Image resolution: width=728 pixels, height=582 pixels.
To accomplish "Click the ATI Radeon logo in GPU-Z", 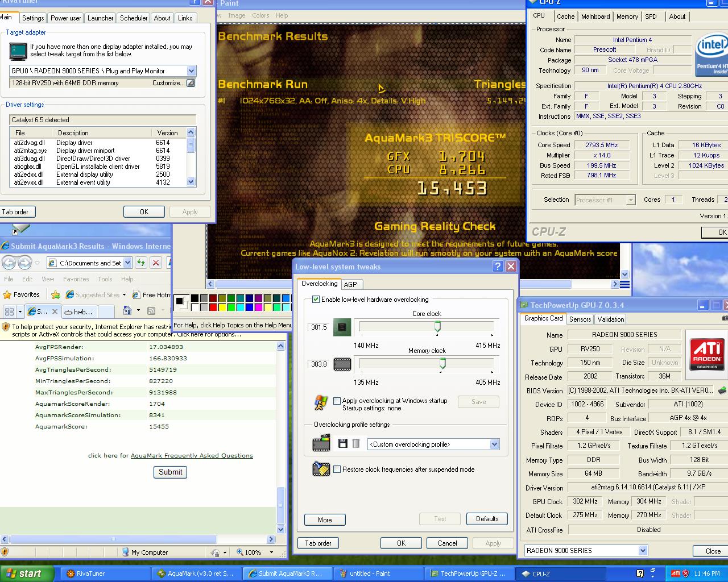I will pyautogui.click(x=707, y=354).
